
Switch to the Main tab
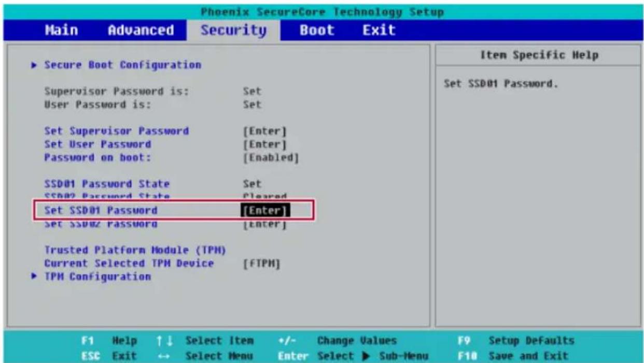pos(61,31)
